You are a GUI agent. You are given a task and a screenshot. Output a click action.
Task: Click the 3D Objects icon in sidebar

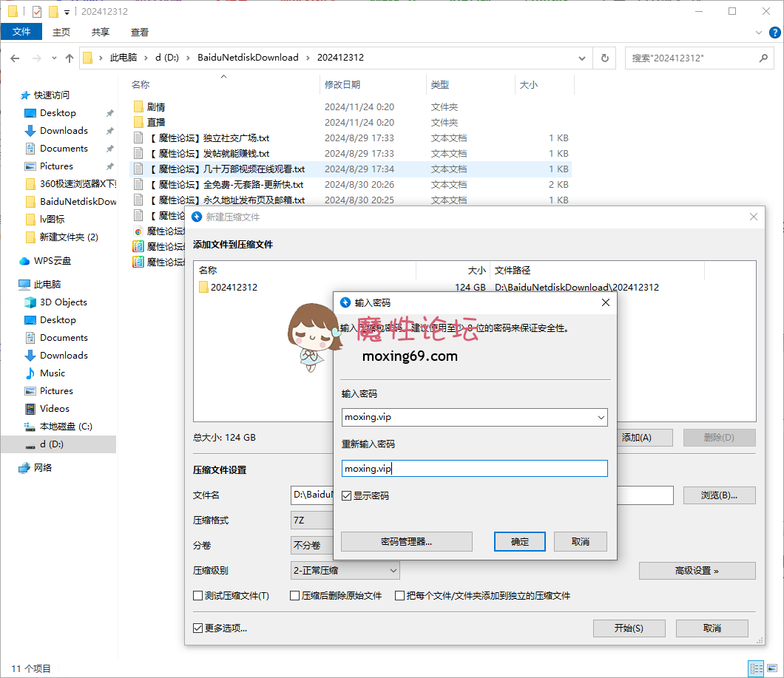pyautogui.click(x=30, y=302)
